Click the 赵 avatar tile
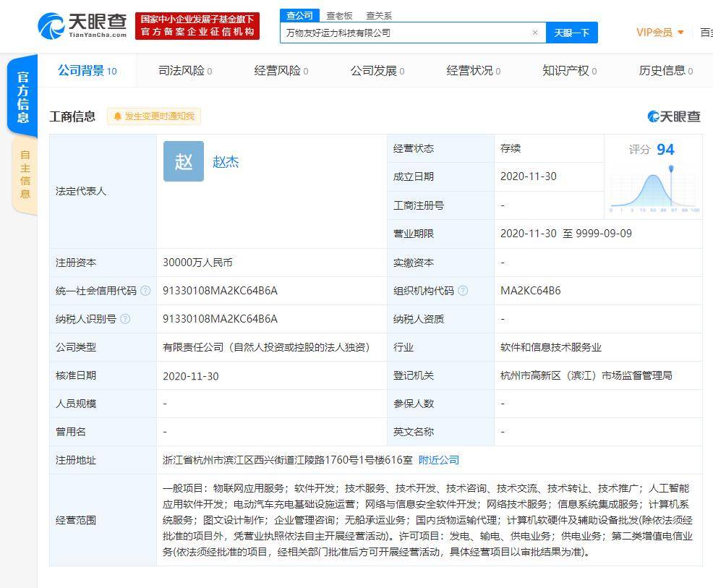 point(184,161)
